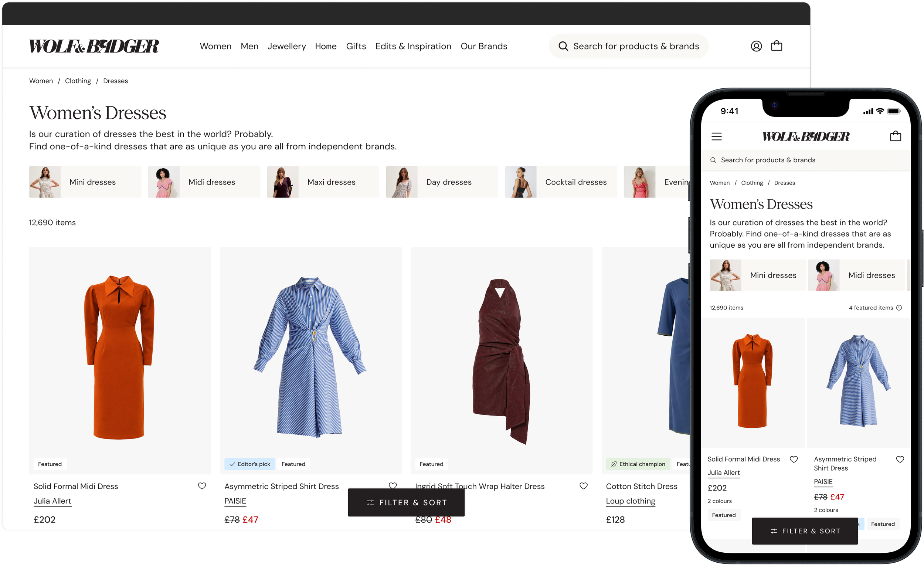Select Jewellery in the navigation menu
Viewport: 924px width, 566px height.
286,46
